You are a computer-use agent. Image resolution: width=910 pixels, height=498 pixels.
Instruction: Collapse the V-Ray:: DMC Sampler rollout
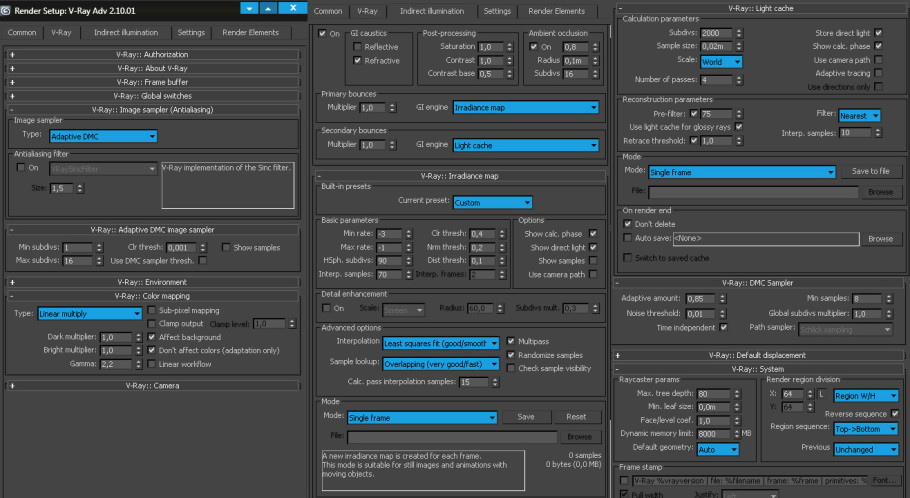[757, 283]
